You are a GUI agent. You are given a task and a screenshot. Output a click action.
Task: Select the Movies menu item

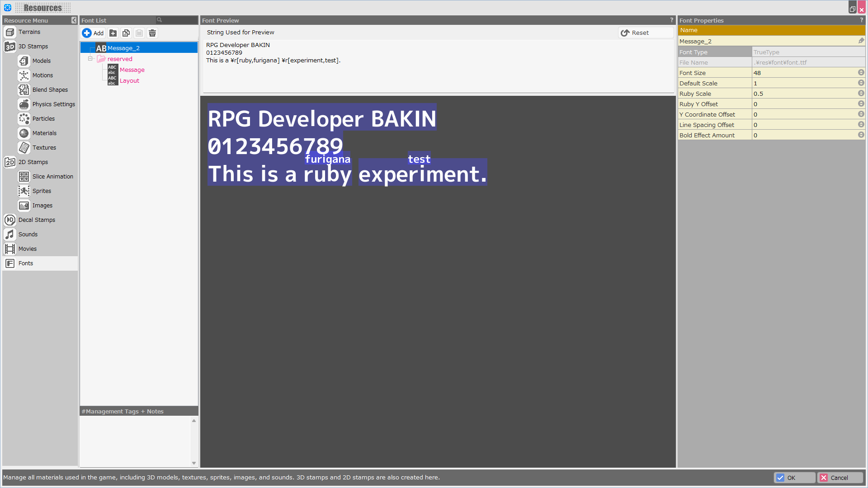pyautogui.click(x=28, y=249)
